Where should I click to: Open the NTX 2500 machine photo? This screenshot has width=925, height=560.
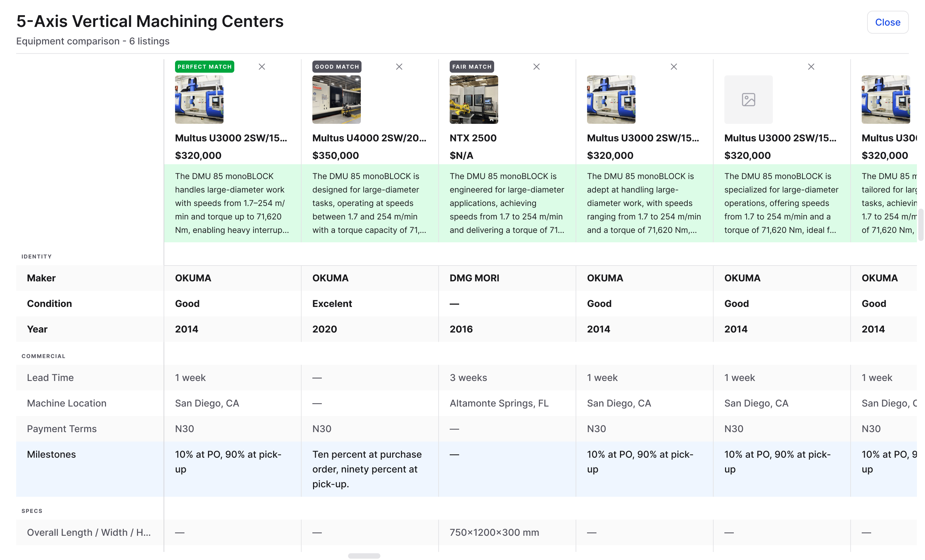(474, 100)
